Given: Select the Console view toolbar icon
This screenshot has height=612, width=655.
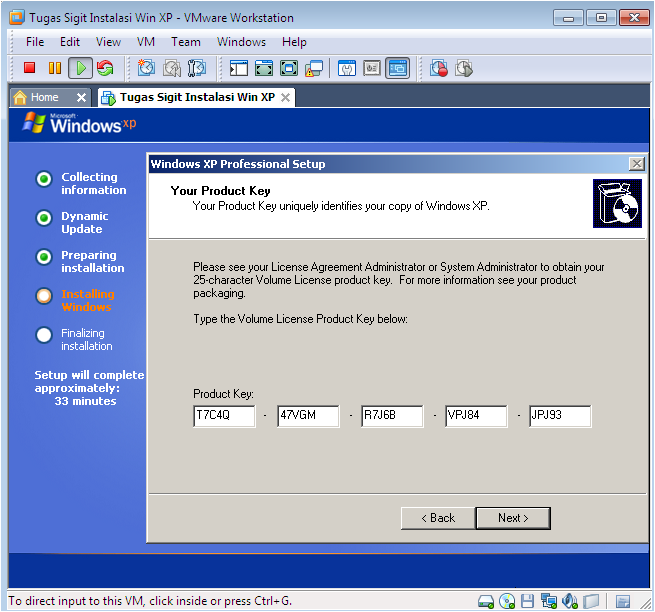Looking at the screenshot, I should [x=397, y=68].
